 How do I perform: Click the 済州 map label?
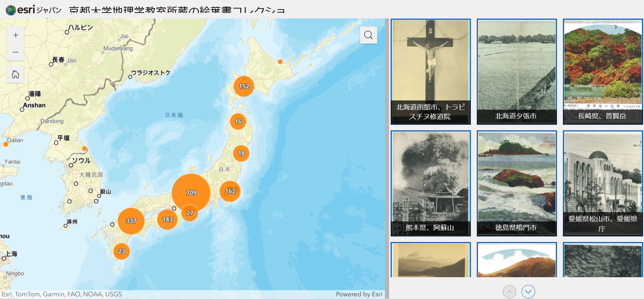72,222
